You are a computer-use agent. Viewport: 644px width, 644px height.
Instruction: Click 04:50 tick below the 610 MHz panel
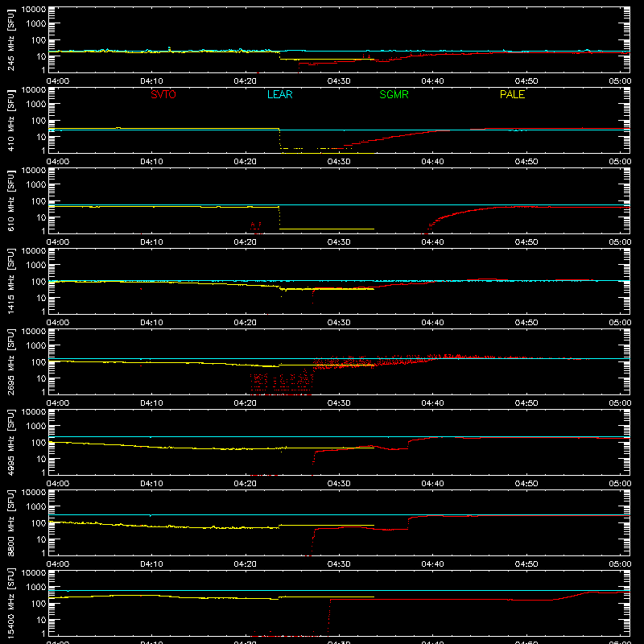click(x=526, y=242)
